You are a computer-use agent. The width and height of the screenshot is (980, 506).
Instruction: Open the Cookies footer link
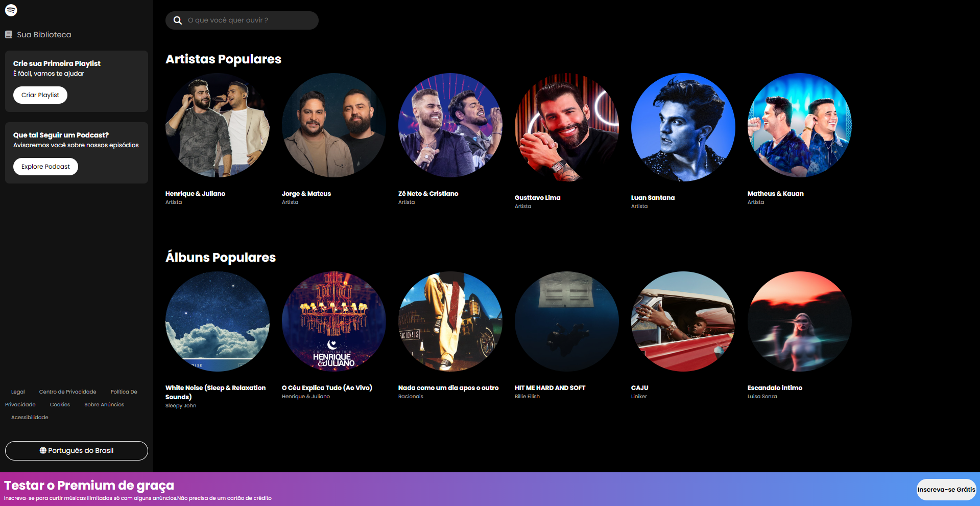pyautogui.click(x=60, y=405)
